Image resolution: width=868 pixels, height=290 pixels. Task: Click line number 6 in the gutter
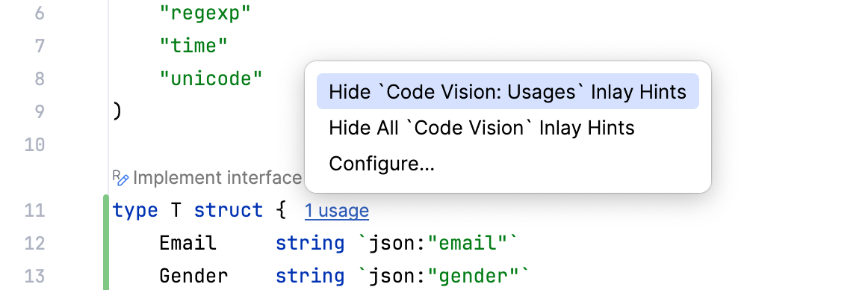(40, 13)
